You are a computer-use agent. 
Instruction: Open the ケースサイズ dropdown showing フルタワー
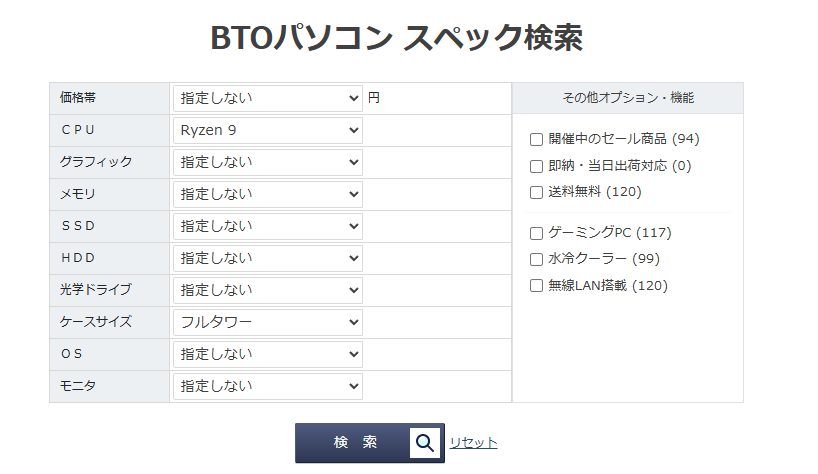(267, 322)
